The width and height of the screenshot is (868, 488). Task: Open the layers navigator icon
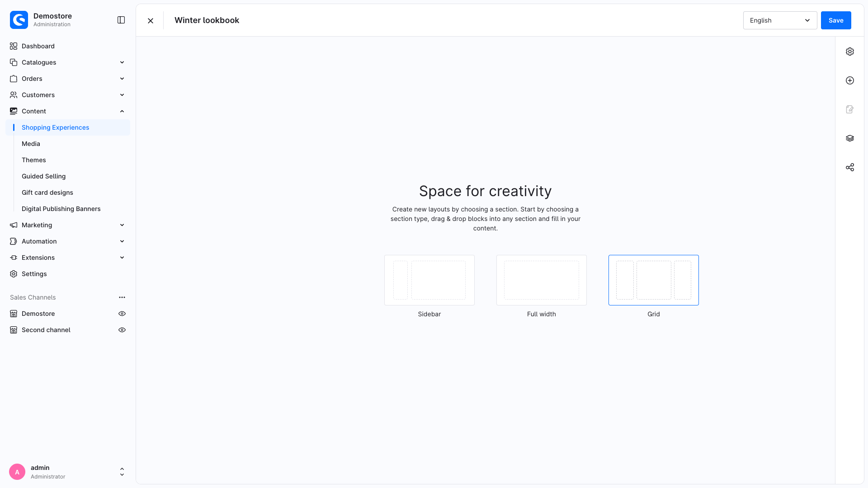[x=850, y=138]
